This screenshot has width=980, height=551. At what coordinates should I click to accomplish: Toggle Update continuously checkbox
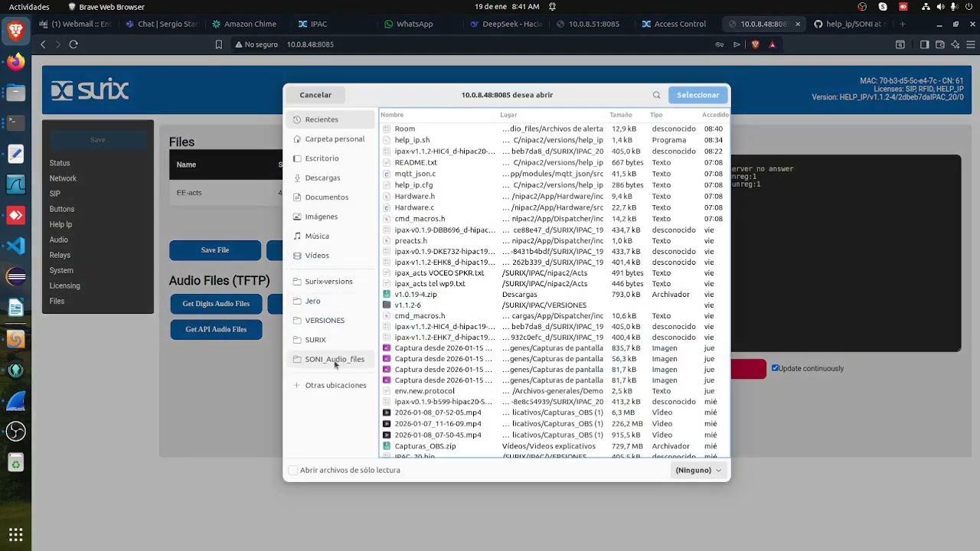click(x=775, y=368)
